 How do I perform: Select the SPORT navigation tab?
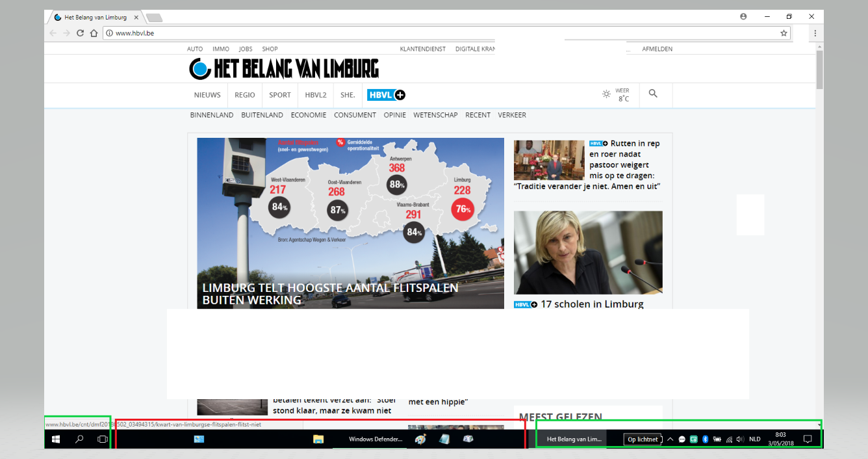(x=280, y=95)
